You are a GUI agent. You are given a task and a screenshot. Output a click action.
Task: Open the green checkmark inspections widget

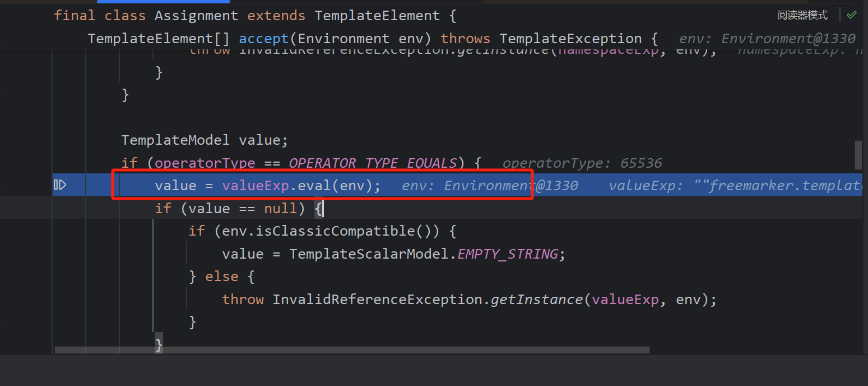852,15
